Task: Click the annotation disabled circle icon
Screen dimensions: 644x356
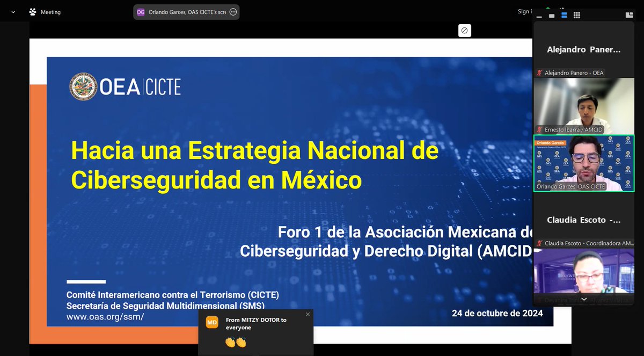Action: (465, 31)
